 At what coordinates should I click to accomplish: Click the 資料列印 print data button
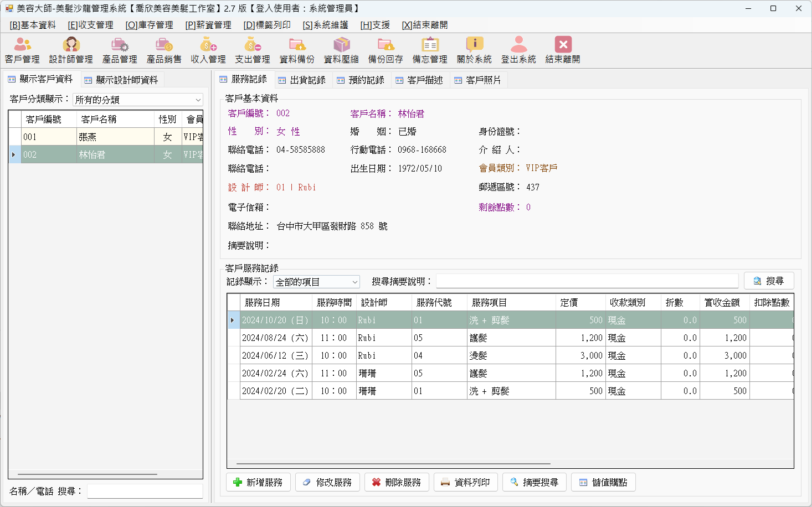pyautogui.click(x=465, y=482)
